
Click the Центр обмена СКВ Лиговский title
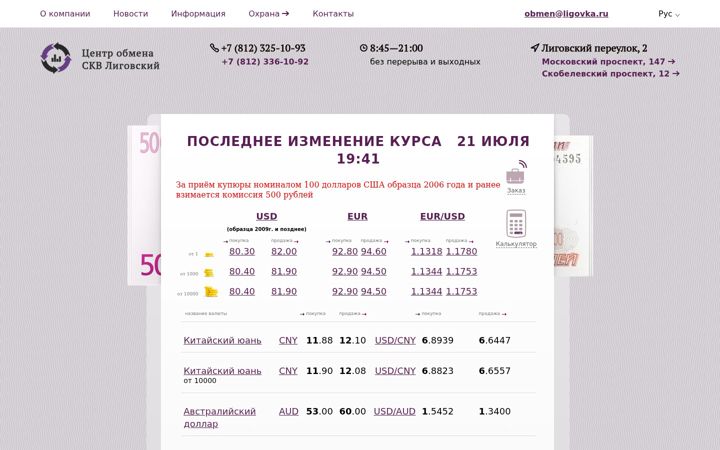121,59
